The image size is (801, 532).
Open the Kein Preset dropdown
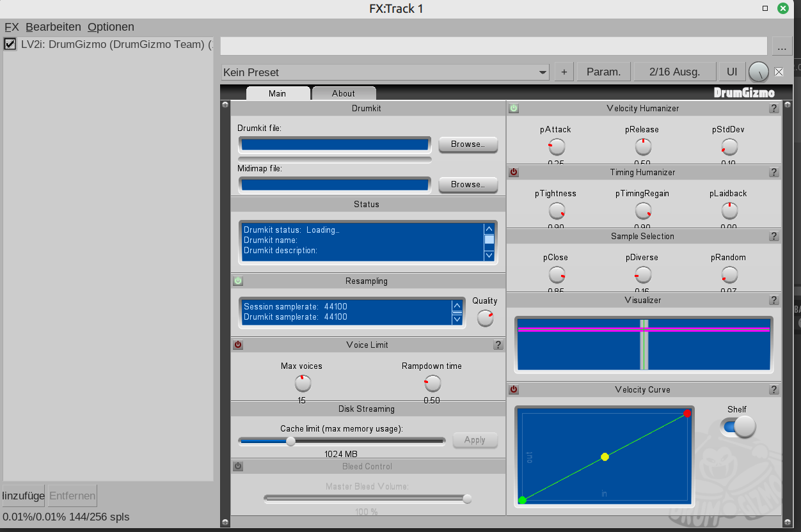pos(385,72)
